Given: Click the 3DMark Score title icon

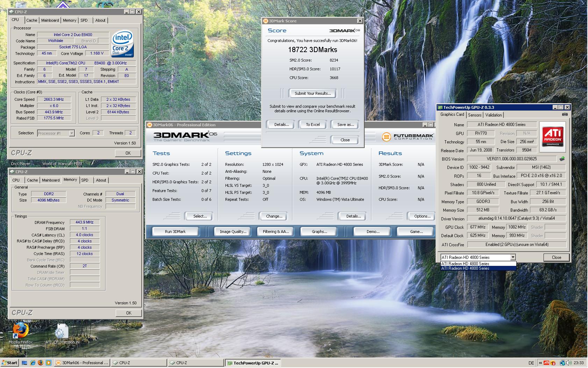Looking at the screenshot, I should click(265, 21).
